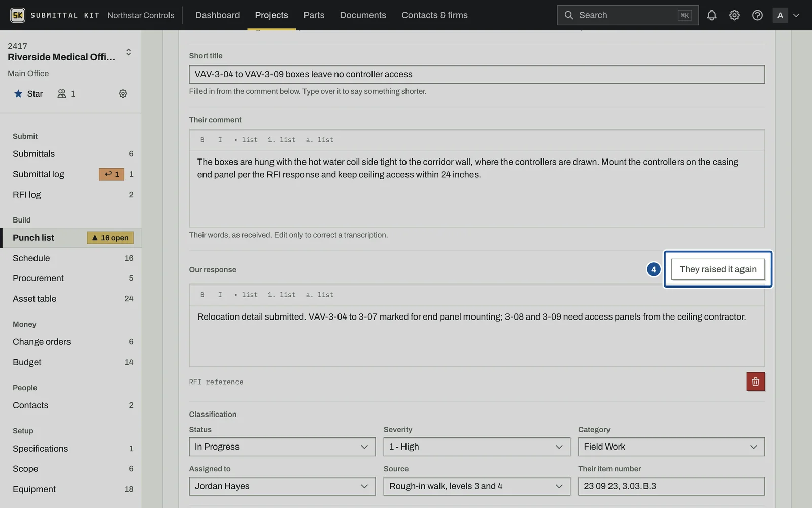812x508 pixels.
Task: Expand the project switcher chevrons
Action: pyautogui.click(x=129, y=52)
